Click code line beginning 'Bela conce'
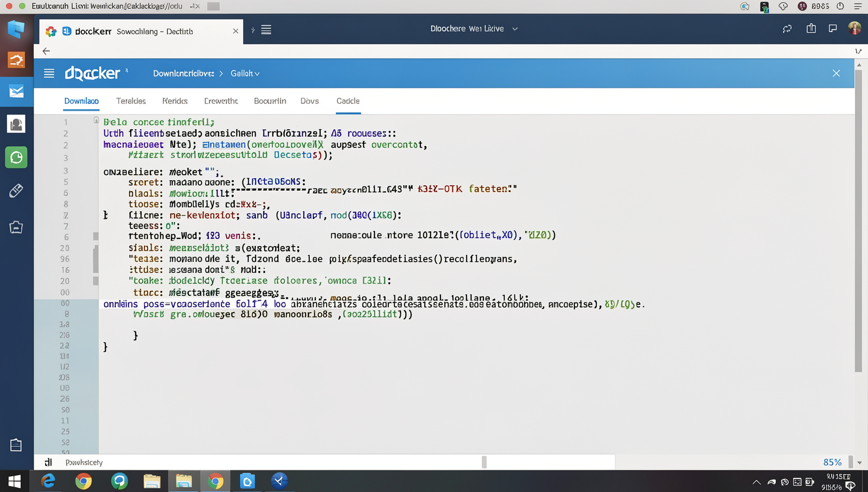868x492 pixels. (x=159, y=122)
